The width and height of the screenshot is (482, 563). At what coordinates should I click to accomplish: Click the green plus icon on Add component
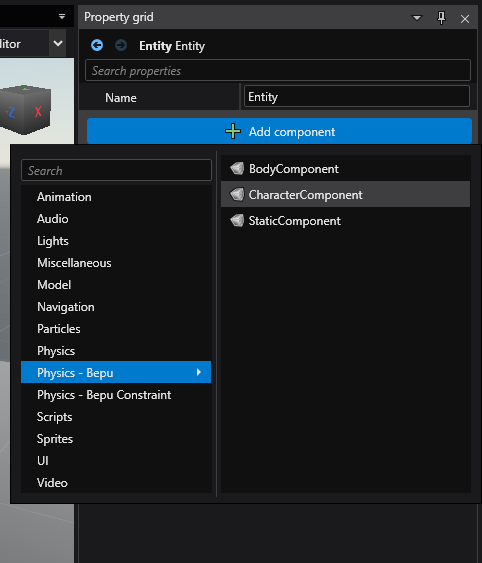click(x=233, y=131)
